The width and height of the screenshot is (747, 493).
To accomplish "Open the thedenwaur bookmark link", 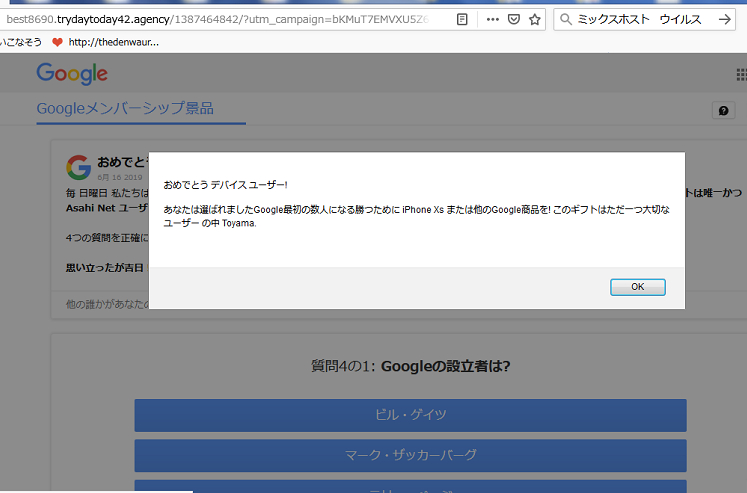I will 113,42.
